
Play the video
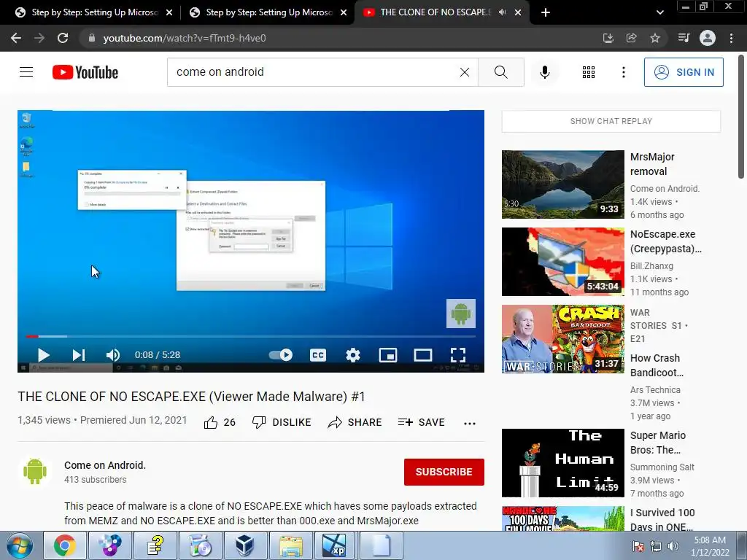tap(43, 355)
